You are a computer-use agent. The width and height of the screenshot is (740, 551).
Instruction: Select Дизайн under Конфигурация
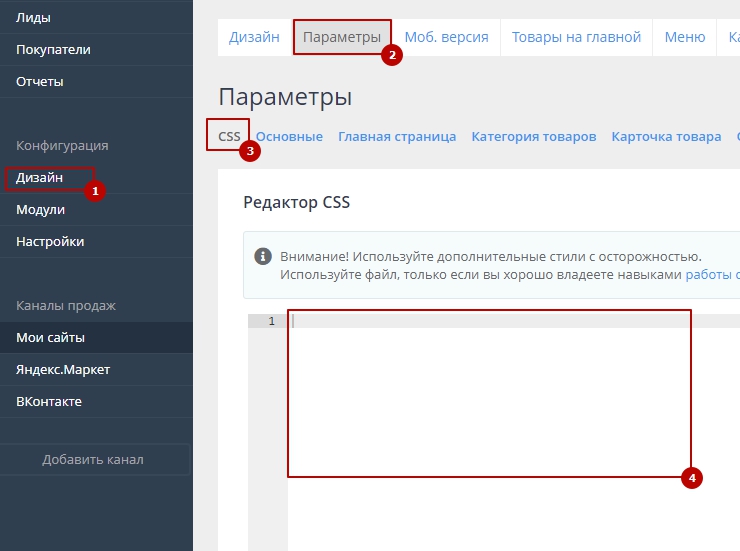point(40,177)
